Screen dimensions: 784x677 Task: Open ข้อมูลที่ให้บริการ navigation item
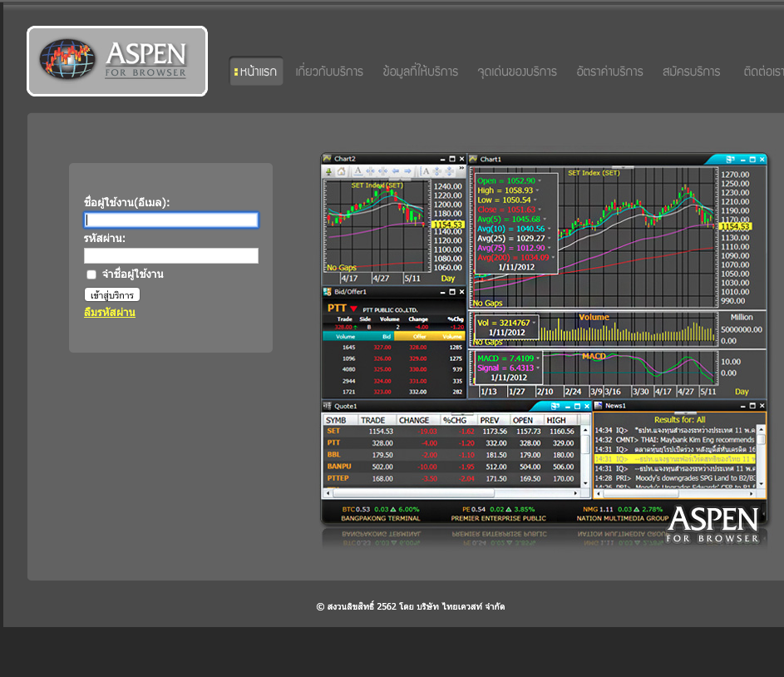[420, 72]
